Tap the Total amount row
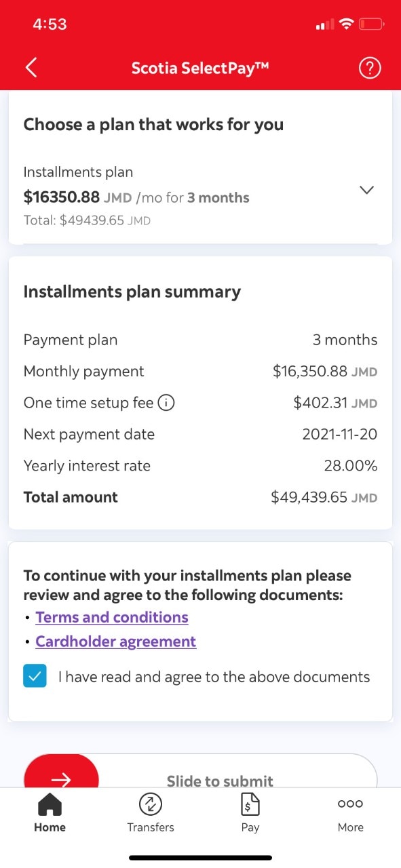The width and height of the screenshot is (401, 868). coord(200,497)
